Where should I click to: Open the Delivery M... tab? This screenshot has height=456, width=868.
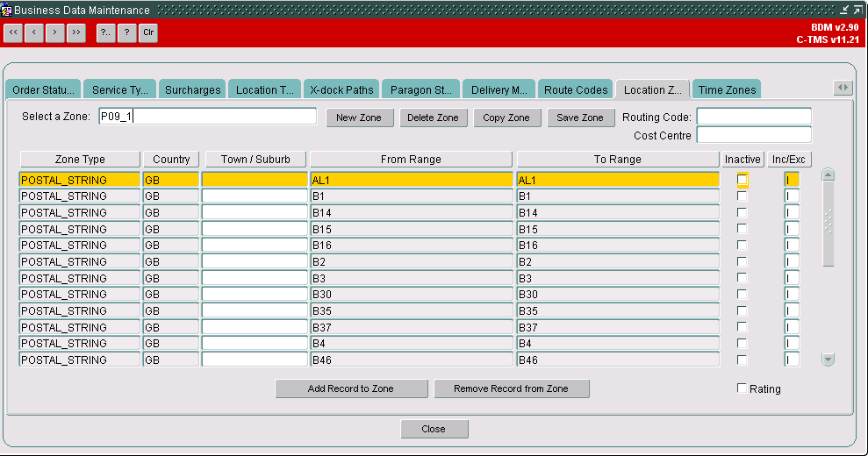point(499,89)
